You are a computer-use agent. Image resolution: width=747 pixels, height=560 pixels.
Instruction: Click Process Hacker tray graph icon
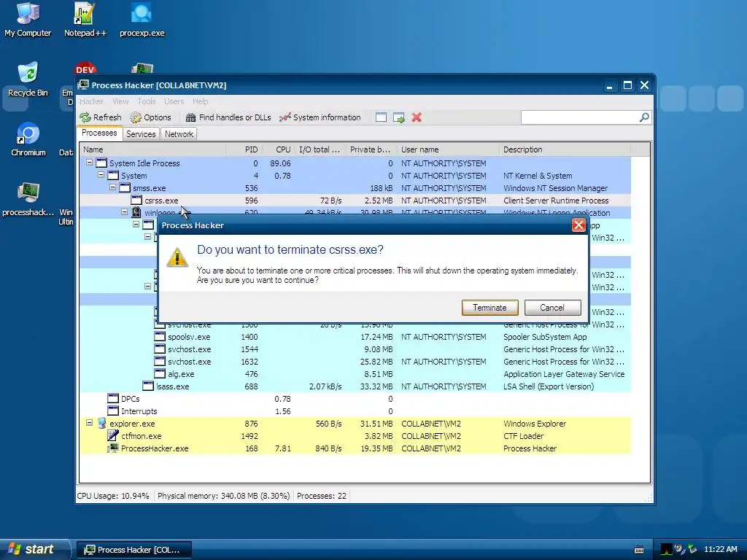click(667, 550)
